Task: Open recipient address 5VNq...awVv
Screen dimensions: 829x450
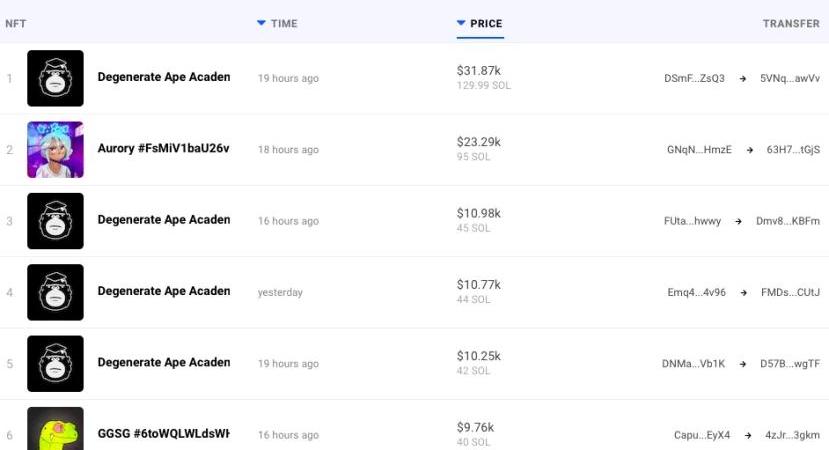Action: (790, 78)
